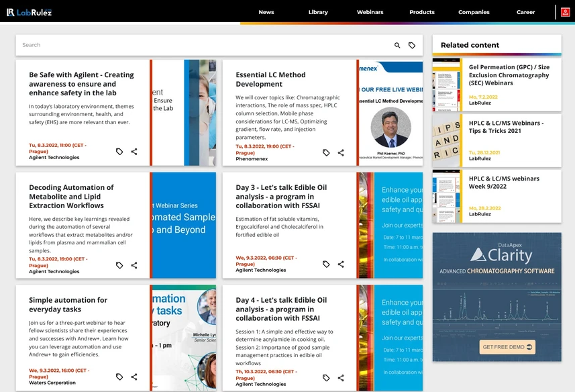This screenshot has height=392, width=575.
Task: Share the Be Safe with Agilent webinar
Action: pyautogui.click(x=134, y=152)
